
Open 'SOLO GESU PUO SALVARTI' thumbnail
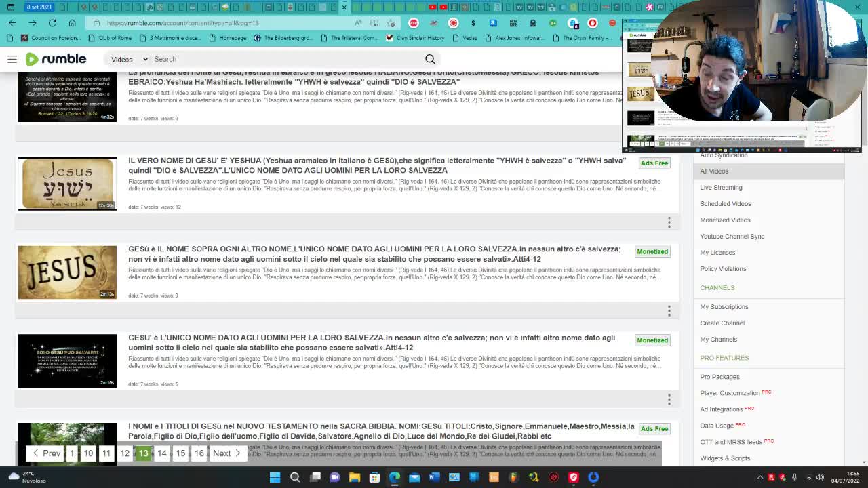pyautogui.click(x=67, y=361)
